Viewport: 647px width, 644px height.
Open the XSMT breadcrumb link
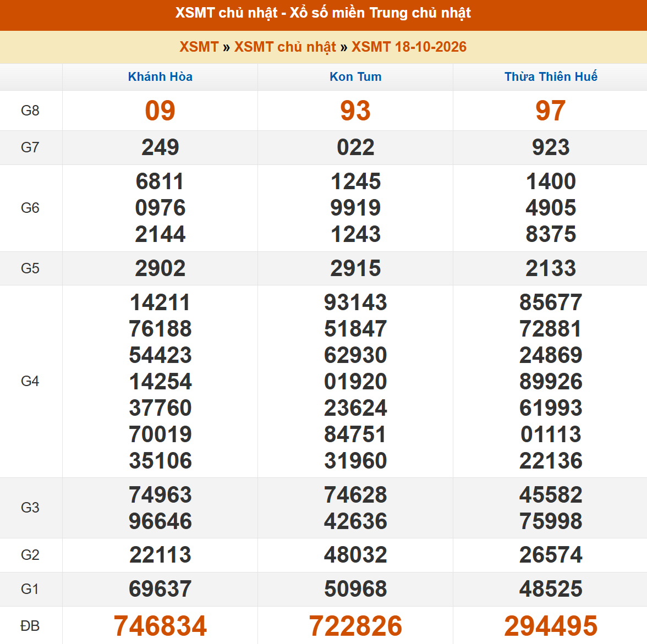pos(199,47)
